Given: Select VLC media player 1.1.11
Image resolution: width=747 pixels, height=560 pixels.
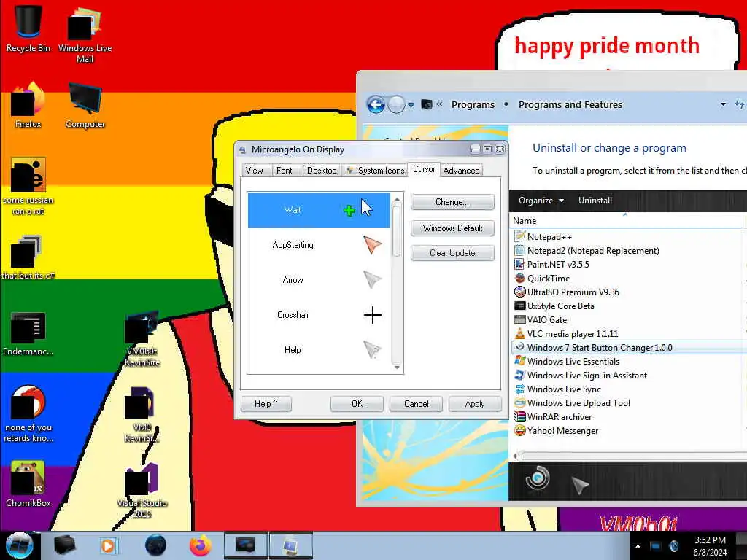Looking at the screenshot, I should (x=573, y=333).
